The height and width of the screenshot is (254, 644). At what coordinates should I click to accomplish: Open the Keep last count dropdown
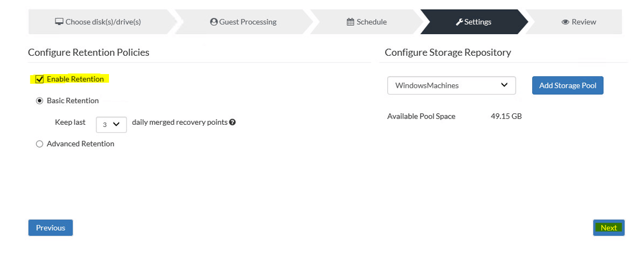tap(111, 124)
